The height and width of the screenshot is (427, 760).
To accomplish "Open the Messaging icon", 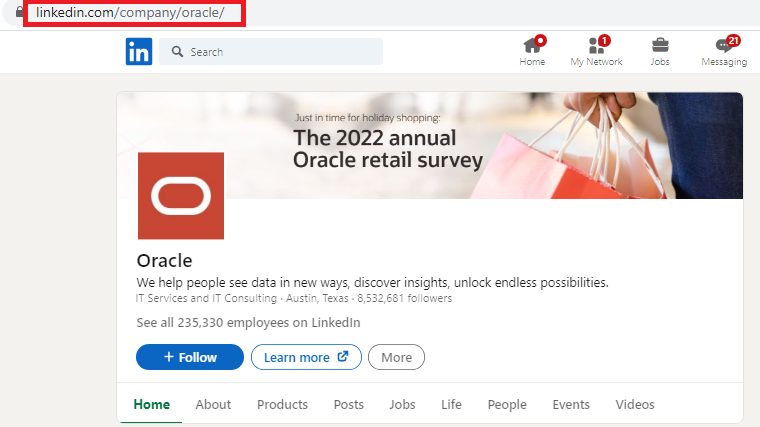I will click(x=724, y=51).
